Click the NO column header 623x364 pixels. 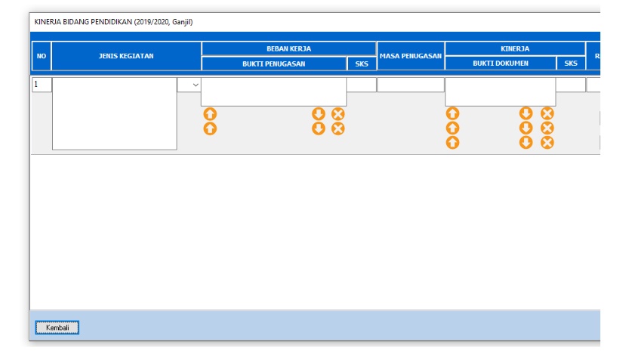point(42,56)
